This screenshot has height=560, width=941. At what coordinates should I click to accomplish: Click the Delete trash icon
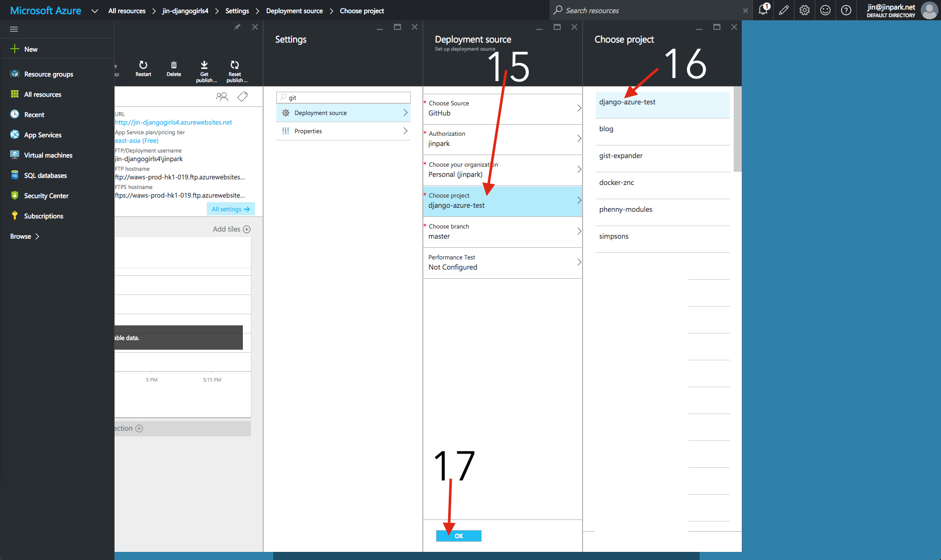[x=173, y=65]
